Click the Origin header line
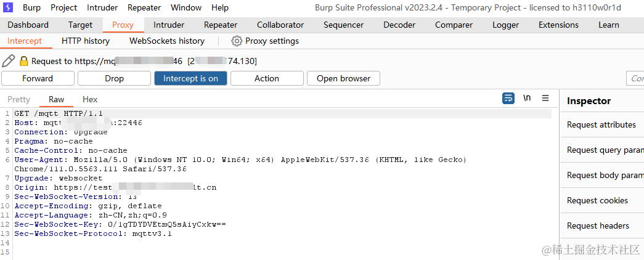Image resolution: width=644 pixels, height=260 pixels. pyautogui.click(x=115, y=187)
